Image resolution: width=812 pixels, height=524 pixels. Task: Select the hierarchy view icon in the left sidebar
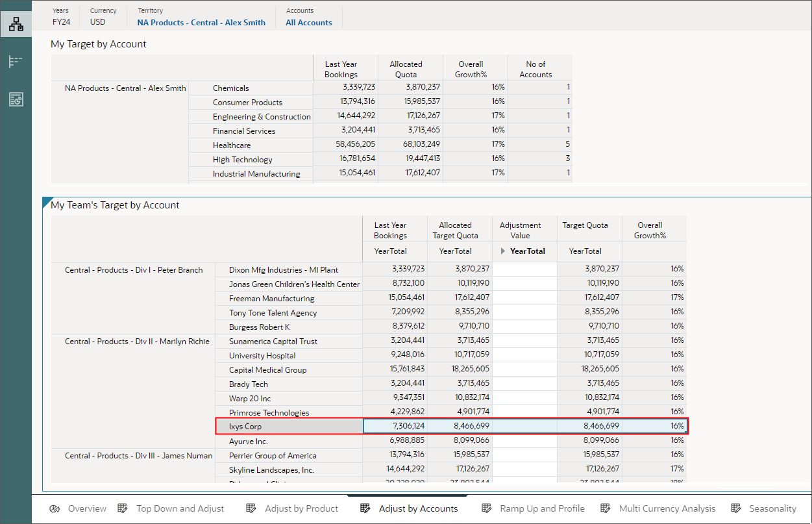point(16,24)
